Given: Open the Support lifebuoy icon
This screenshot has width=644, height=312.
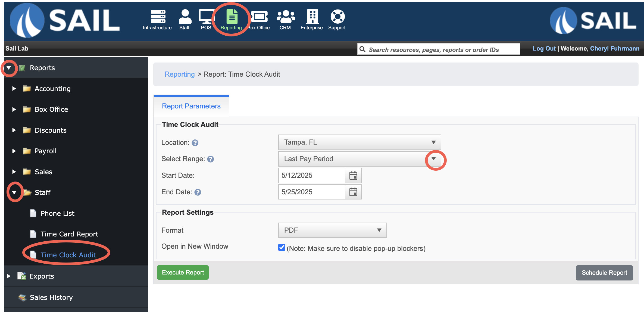Looking at the screenshot, I should click(337, 17).
